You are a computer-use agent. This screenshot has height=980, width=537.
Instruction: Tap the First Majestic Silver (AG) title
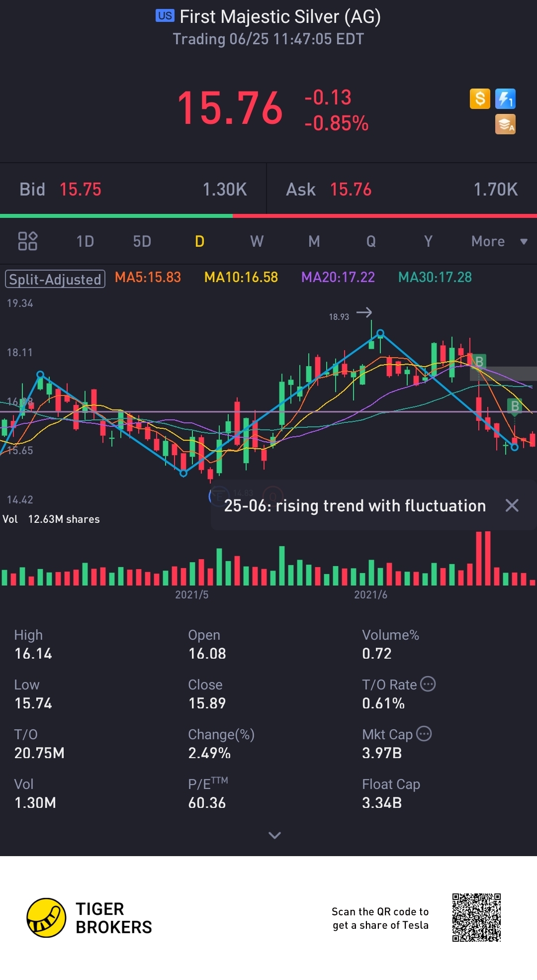[x=280, y=17]
